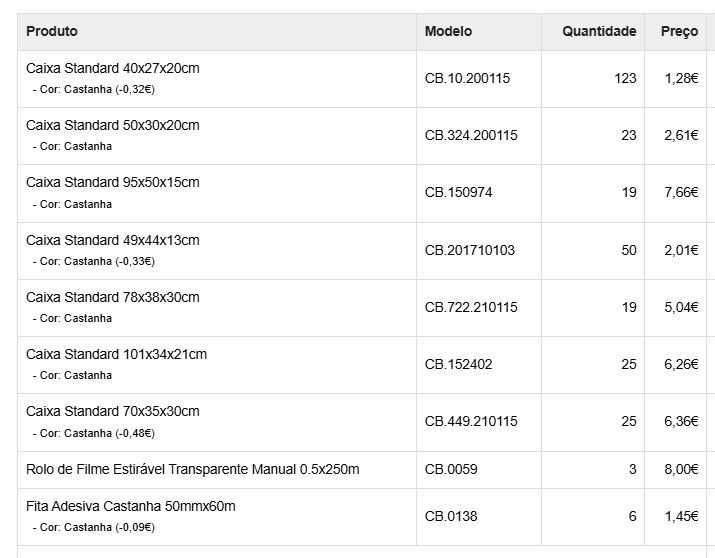Click model code CB.324.200115
This screenshot has width=715, height=558.
click(471, 135)
